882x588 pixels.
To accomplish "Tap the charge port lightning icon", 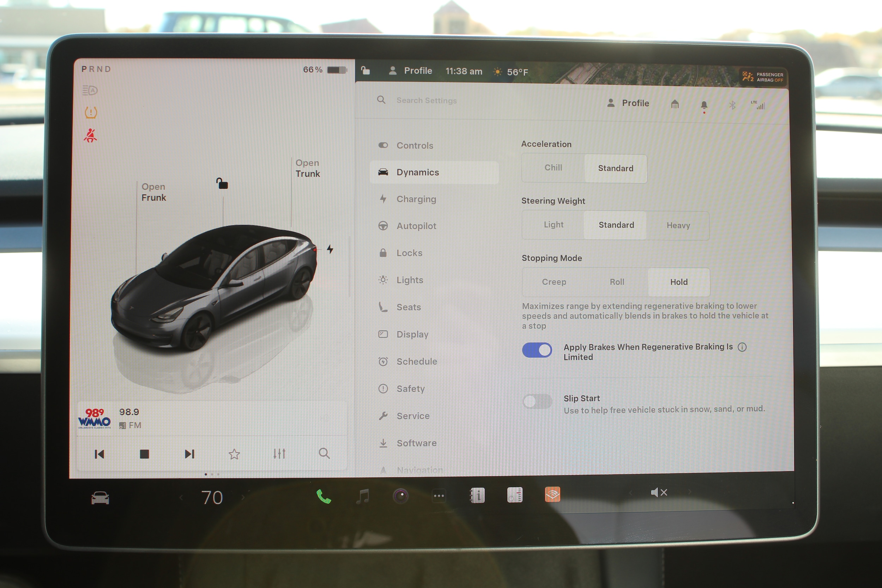I will tap(330, 249).
